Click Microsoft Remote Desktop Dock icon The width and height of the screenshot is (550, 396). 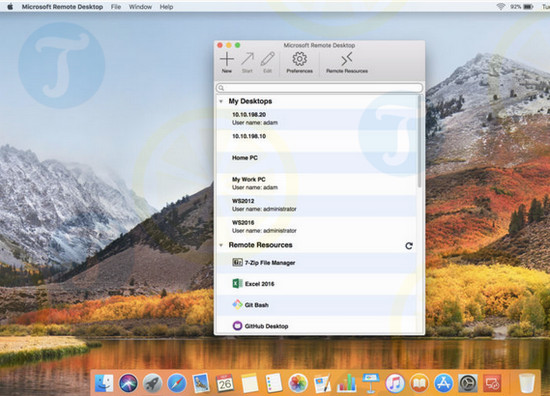492,383
